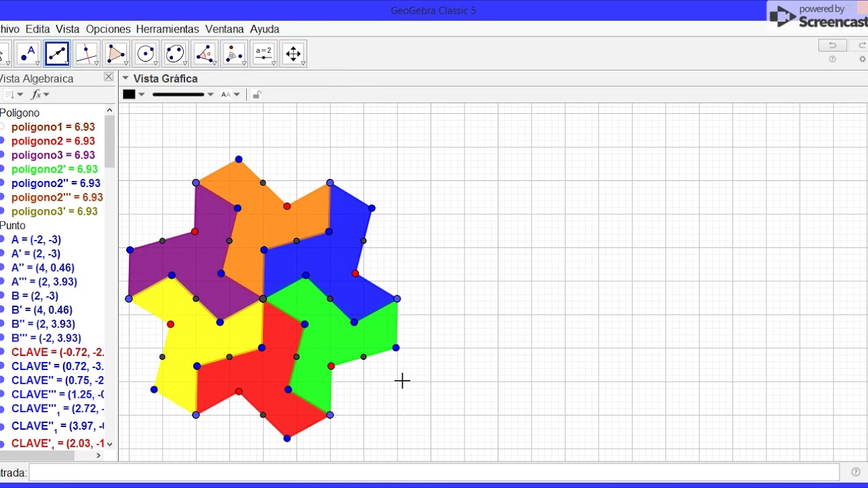Collapse the Vista Gráfica style bar triangle

pos(125,78)
